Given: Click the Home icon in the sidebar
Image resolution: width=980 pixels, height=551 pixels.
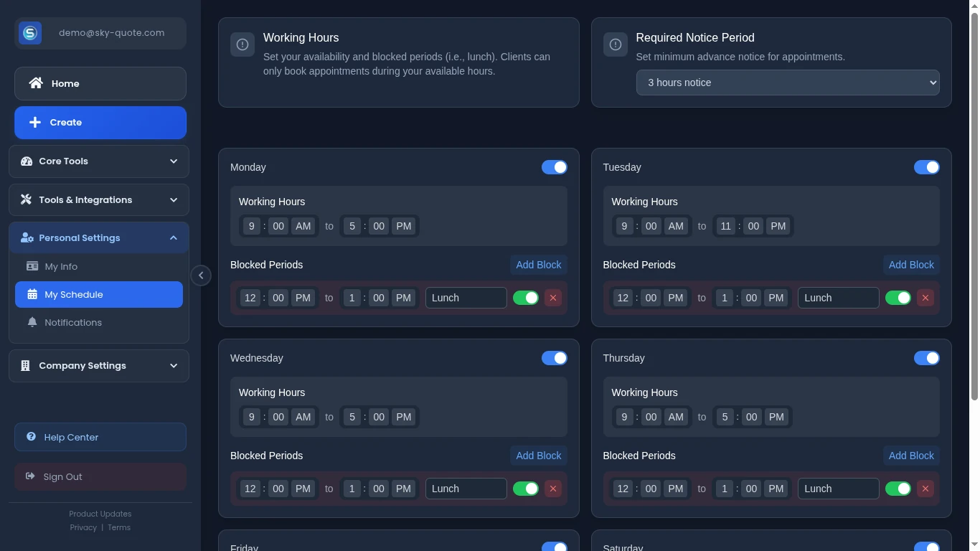Looking at the screenshot, I should click(x=36, y=83).
